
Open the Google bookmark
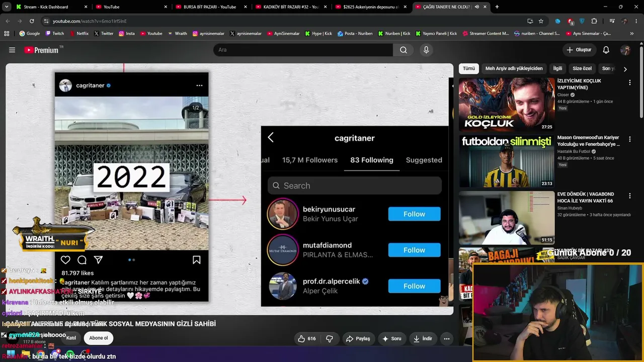(30, 34)
